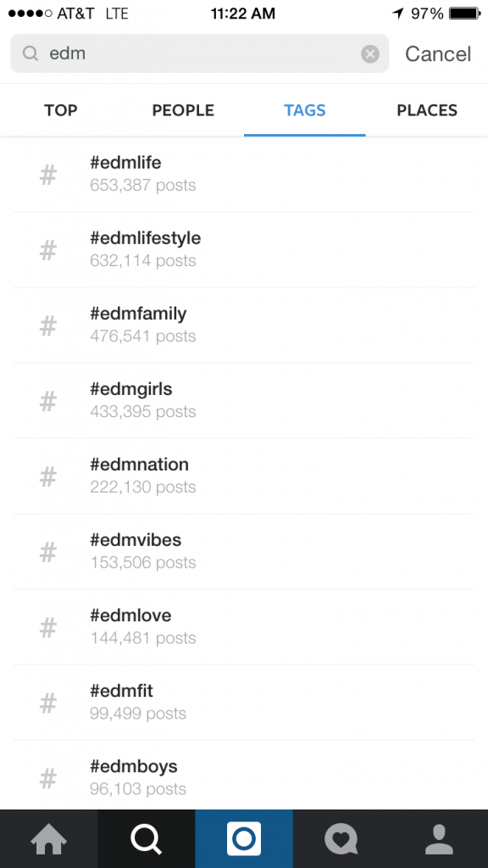Click the hash icon beside #edmlife
Image resolution: width=488 pixels, height=868 pixels.
click(x=48, y=175)
